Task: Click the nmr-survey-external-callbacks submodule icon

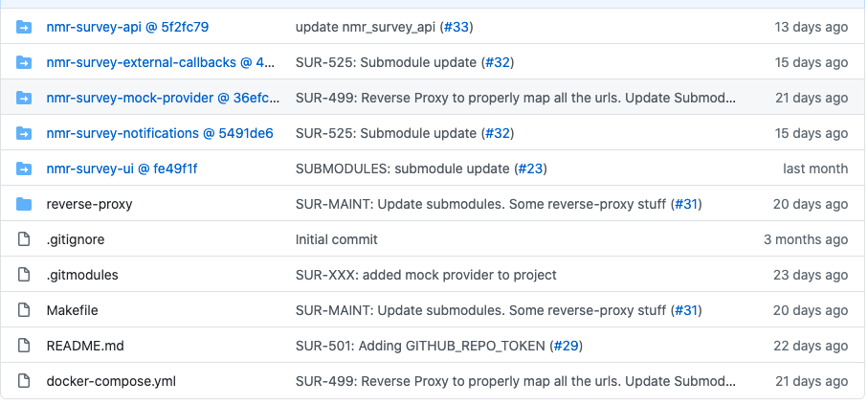Action: pyautogui.click(x=24, y=62)
